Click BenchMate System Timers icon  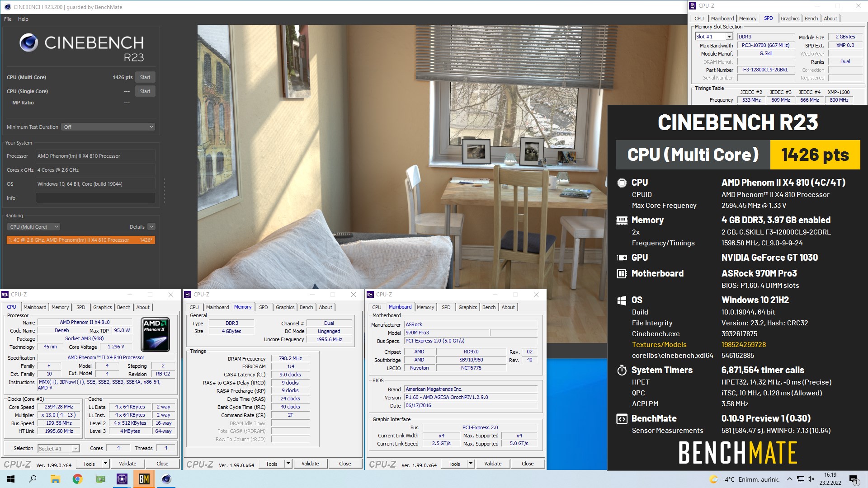coord(622,370)
